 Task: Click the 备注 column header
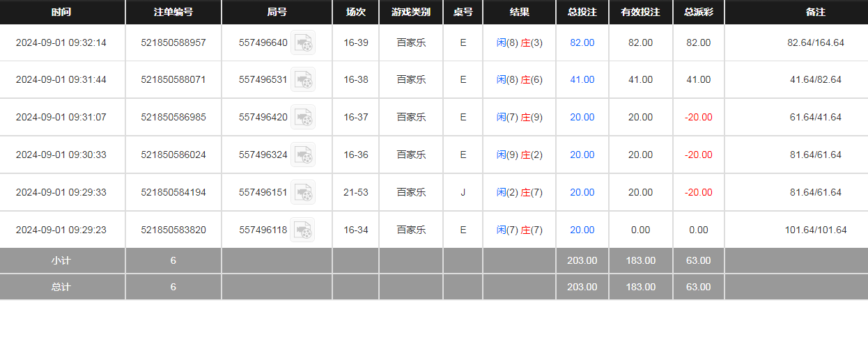(815, 13)
